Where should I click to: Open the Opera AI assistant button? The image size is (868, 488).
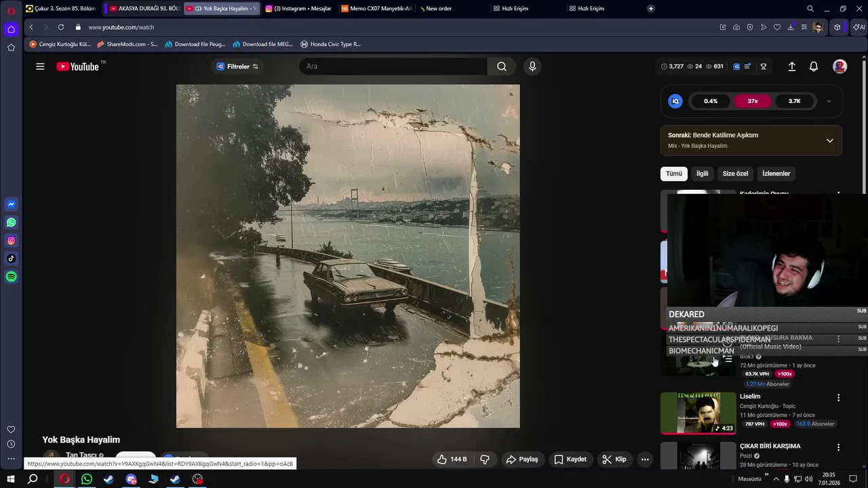[860, 27]
